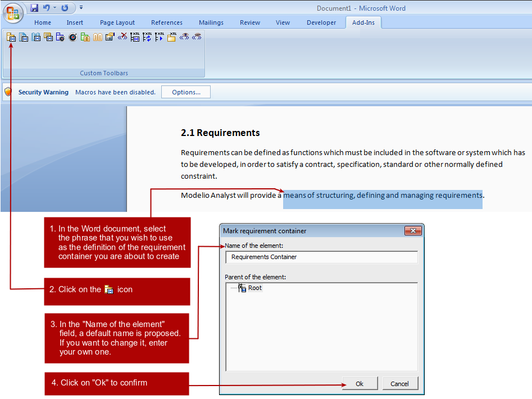The height and width of the screenshot is (399, 532).
Task: Click the Mark requirement container folder icon
Action: coord(11,37)
